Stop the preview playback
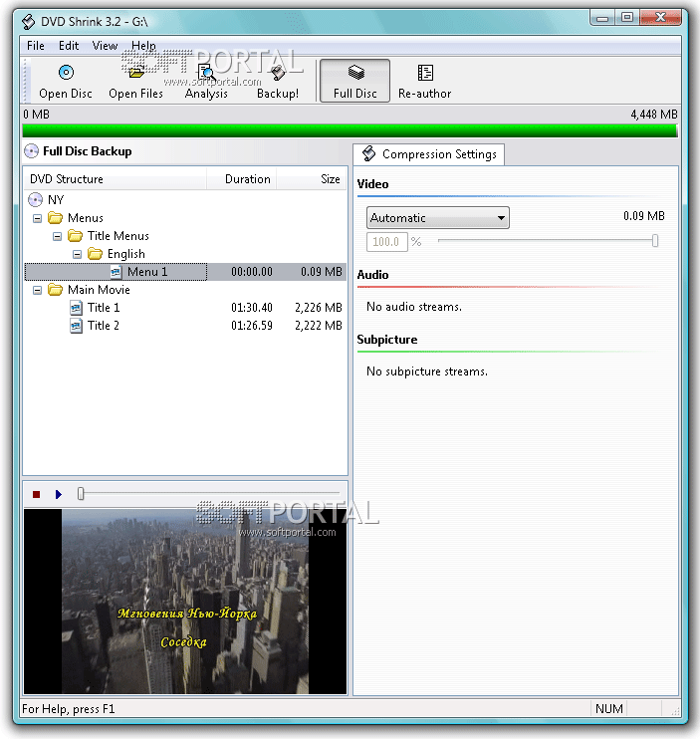The width and height of the screenshot is (700, 739). (x=36, y=494)
